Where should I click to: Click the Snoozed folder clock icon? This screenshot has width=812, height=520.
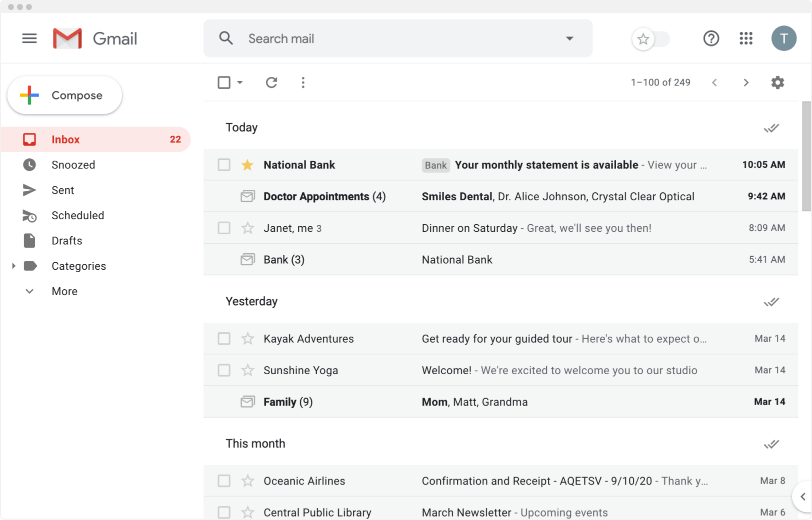click(29, 164)
